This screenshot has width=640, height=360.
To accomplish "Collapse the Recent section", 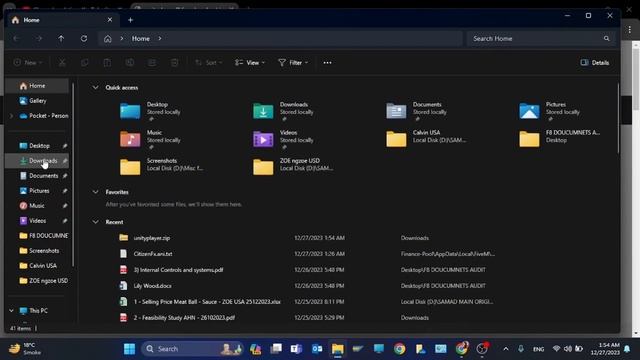I will [x=95, y=222].
